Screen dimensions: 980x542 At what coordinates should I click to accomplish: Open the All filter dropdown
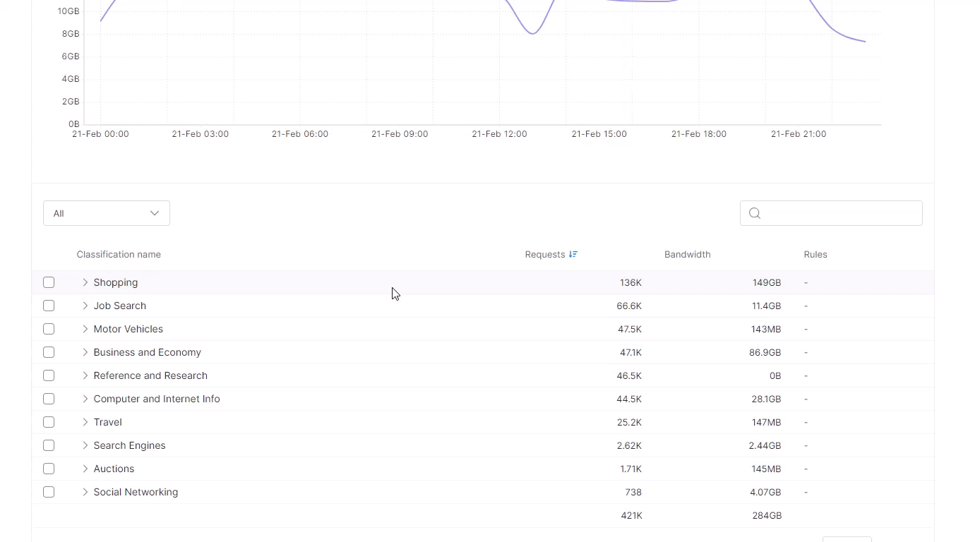coord(107,213)
